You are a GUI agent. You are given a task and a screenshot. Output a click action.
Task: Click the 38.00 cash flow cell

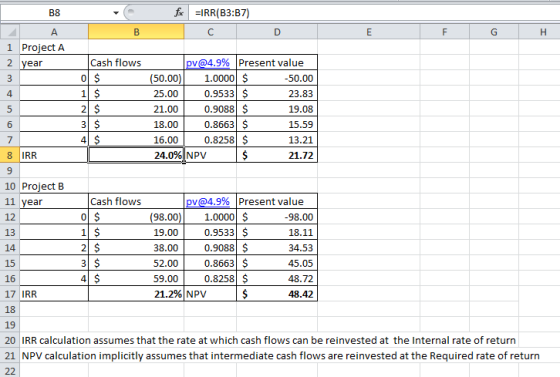pos(136,248)
